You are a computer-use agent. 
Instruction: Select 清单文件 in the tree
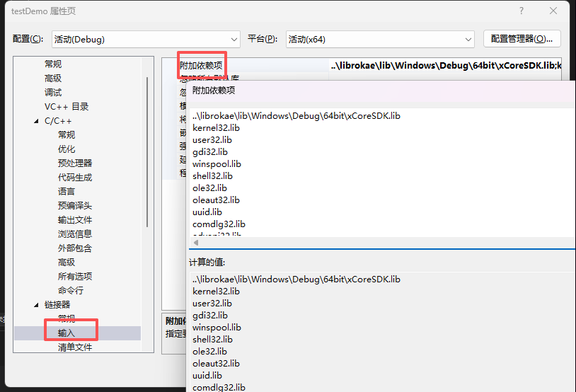click(x=75, y=347)
